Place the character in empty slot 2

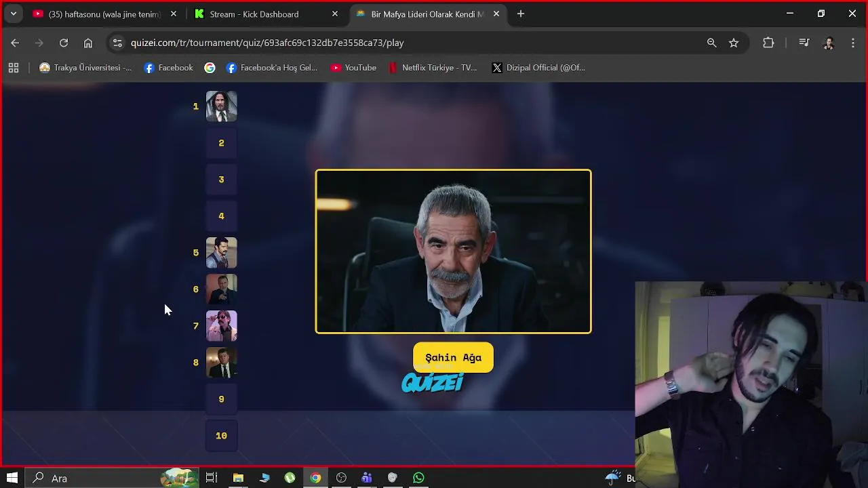pos(222,143)
